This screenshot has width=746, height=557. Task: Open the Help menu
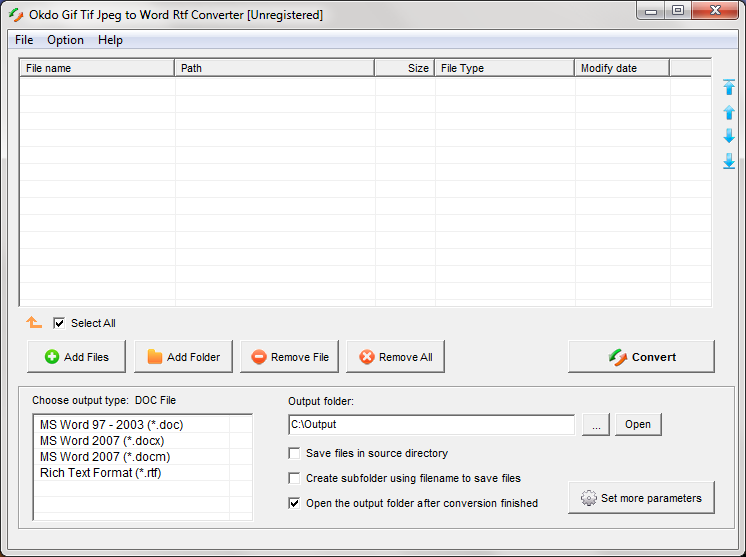pyautogui.click(x=110, y=40)
